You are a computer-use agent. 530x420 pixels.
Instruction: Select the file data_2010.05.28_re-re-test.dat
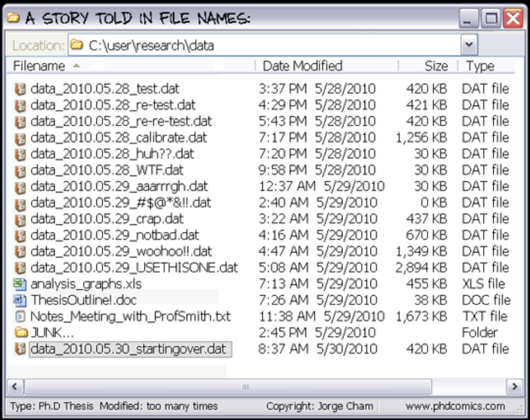(x=121, y=122)
